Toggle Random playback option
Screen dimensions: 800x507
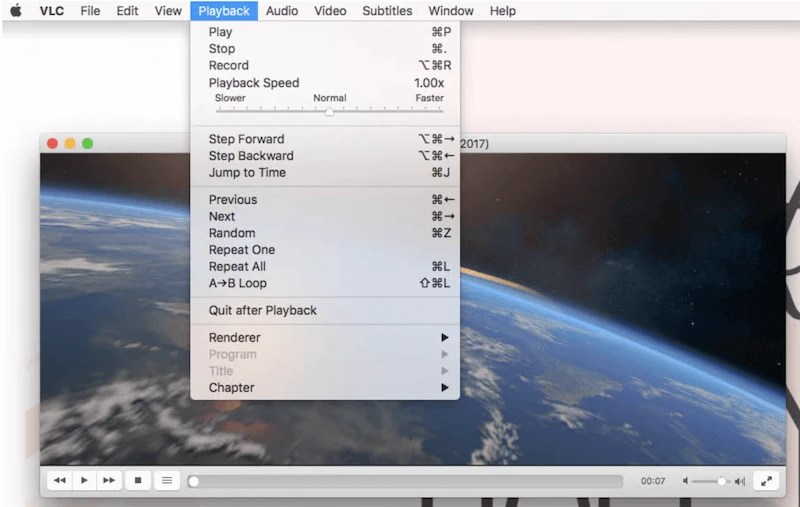(x=325, y=233)
